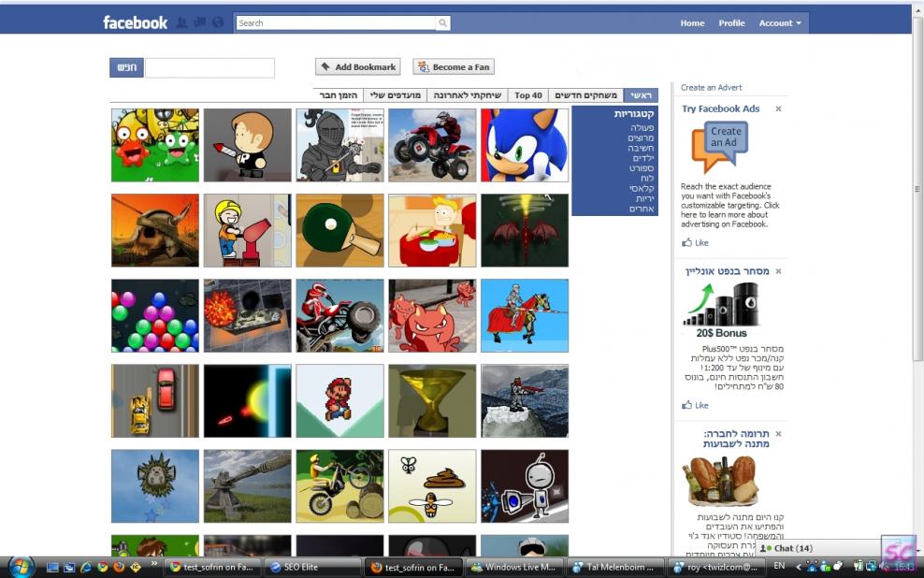Click the facebook logo
The width and height of the screenshot is (924, 578).
coord(135,23)
